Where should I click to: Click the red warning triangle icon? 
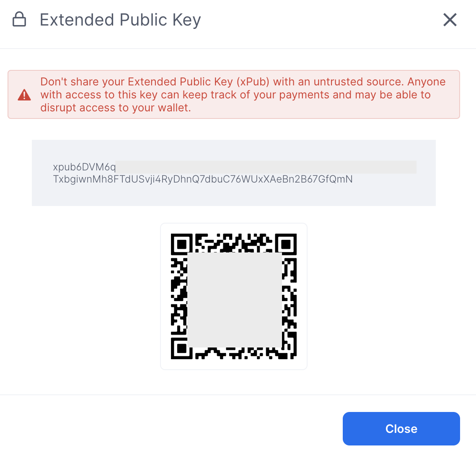(24, 95)
